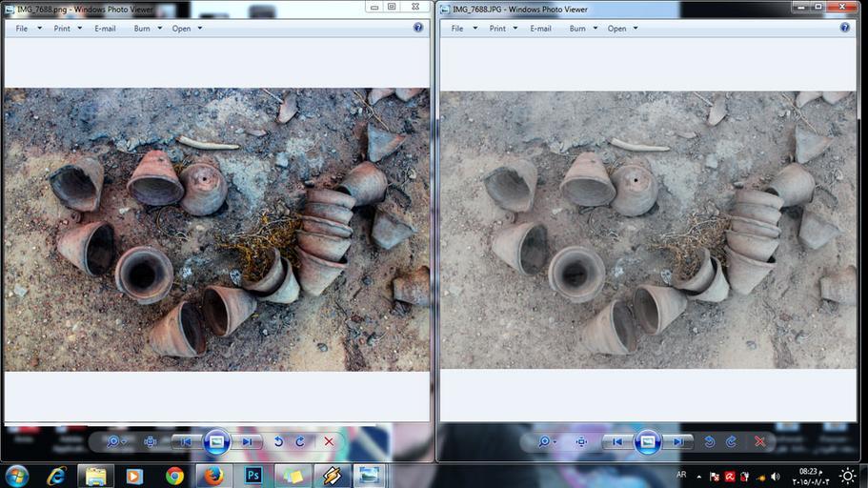Open File menu in IMG_7688.png window

coord(26,29)
